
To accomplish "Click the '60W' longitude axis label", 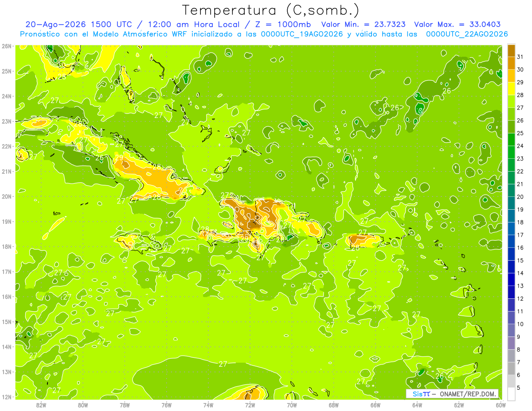I will pyautogui.click(x=501, y=405).
